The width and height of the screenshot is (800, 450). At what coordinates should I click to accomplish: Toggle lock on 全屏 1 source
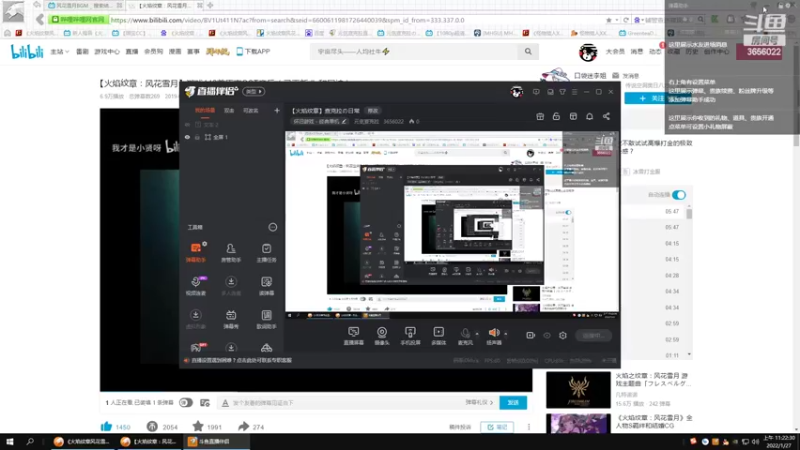pyautogui.click(x=197, y=137)
